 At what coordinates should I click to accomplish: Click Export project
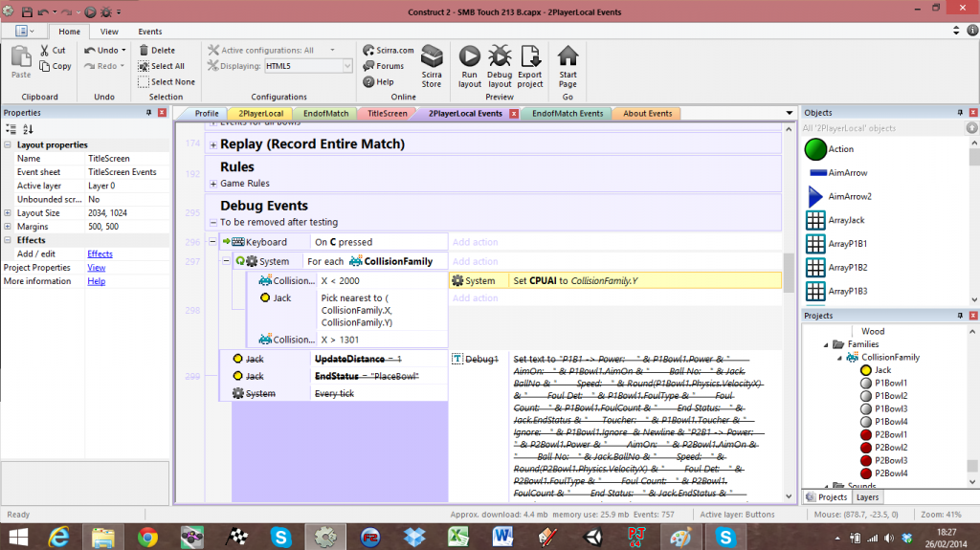pos(530,66)
